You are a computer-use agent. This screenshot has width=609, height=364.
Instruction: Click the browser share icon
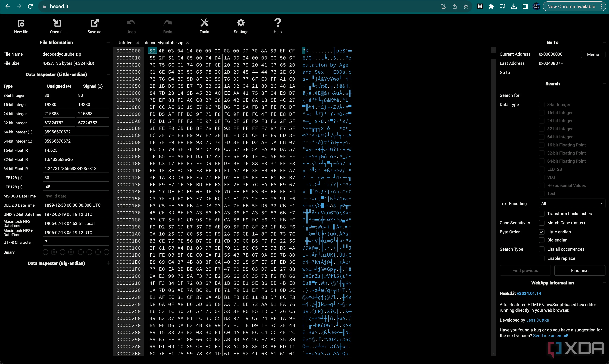pyautogui.click(x=454, y=6)
